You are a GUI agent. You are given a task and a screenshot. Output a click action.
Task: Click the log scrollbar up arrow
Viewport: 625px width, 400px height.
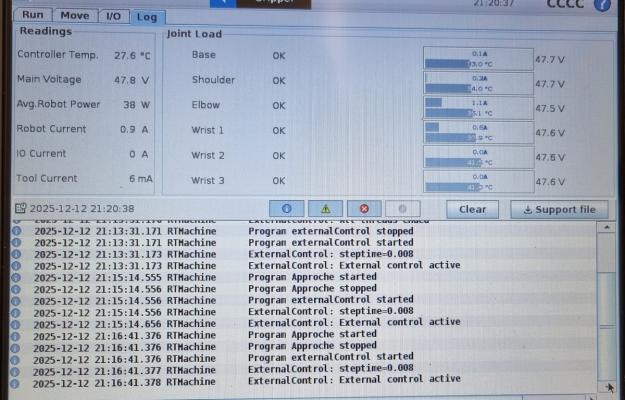click(x=607, y=227)
